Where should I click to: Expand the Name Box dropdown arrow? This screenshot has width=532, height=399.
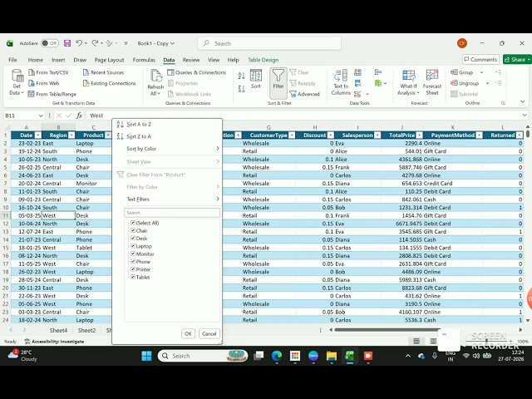point(41,116)
